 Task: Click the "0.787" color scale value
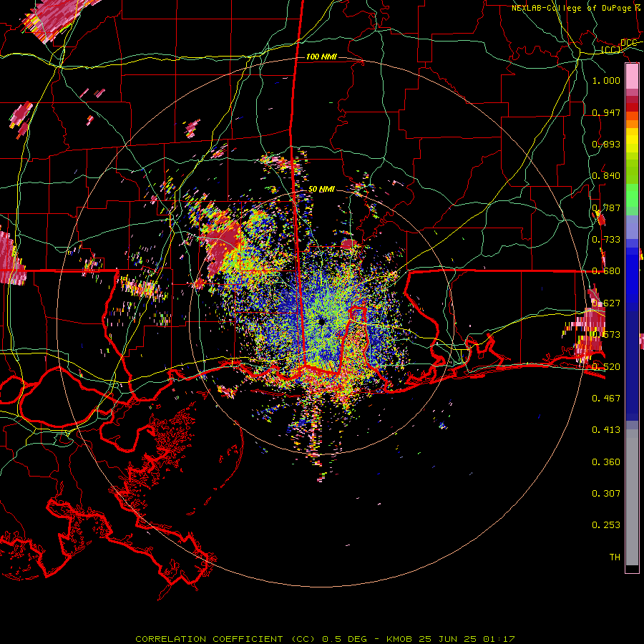point(606,208)
